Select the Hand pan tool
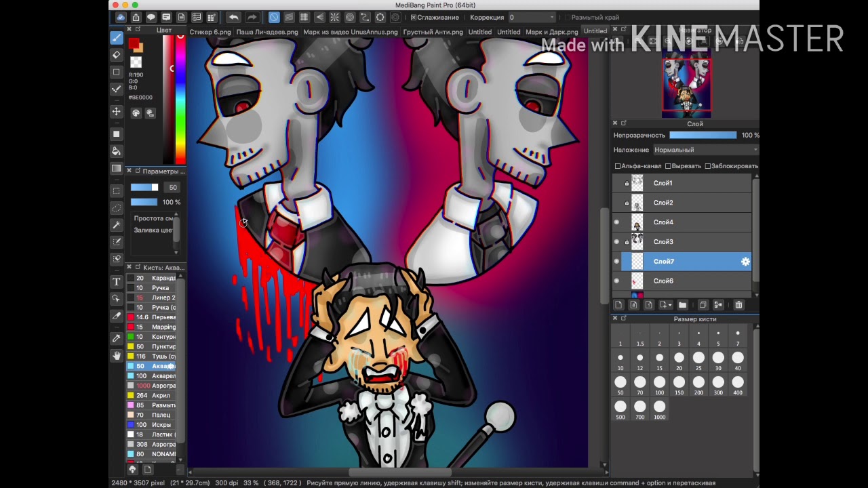 click(x=117, y=355)
